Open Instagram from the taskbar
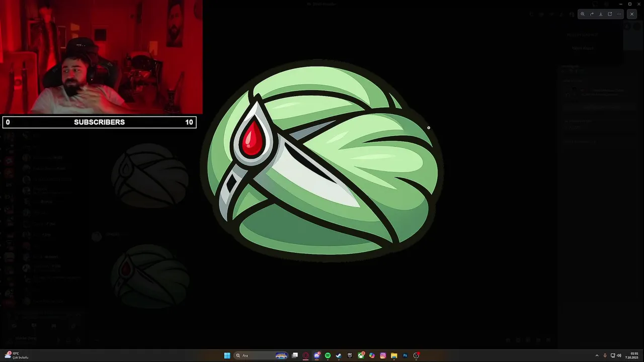Image resolution: width=644 pixels, height=362 pixels. point(383,355)
